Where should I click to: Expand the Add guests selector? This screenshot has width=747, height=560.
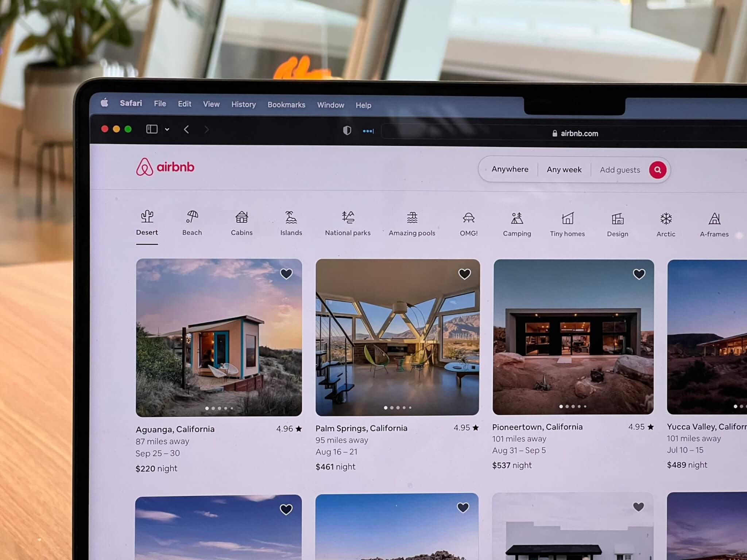(x=620, y=170)
